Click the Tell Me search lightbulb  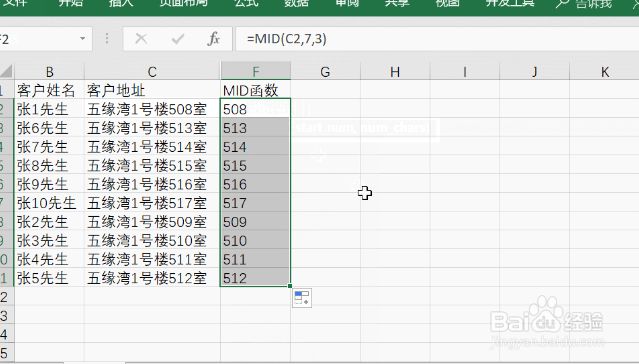click(562, 4)
